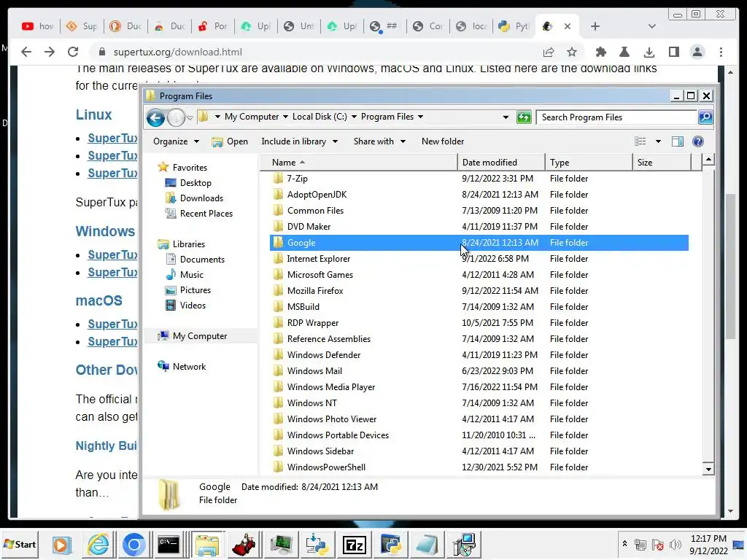
Task: Open explorer help question mark icon
Action: click(698, 141)
